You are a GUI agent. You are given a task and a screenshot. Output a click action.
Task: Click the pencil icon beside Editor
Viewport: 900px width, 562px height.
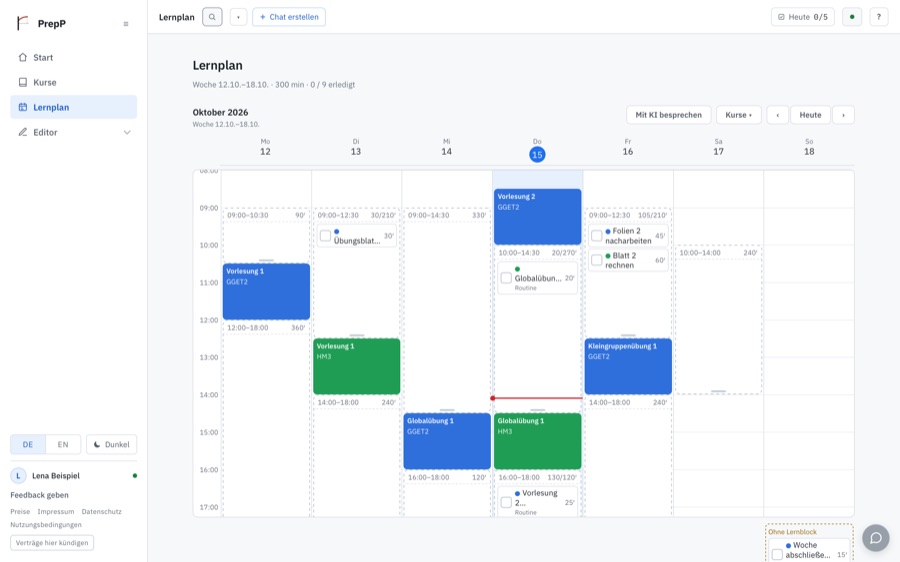coord(22,132)
